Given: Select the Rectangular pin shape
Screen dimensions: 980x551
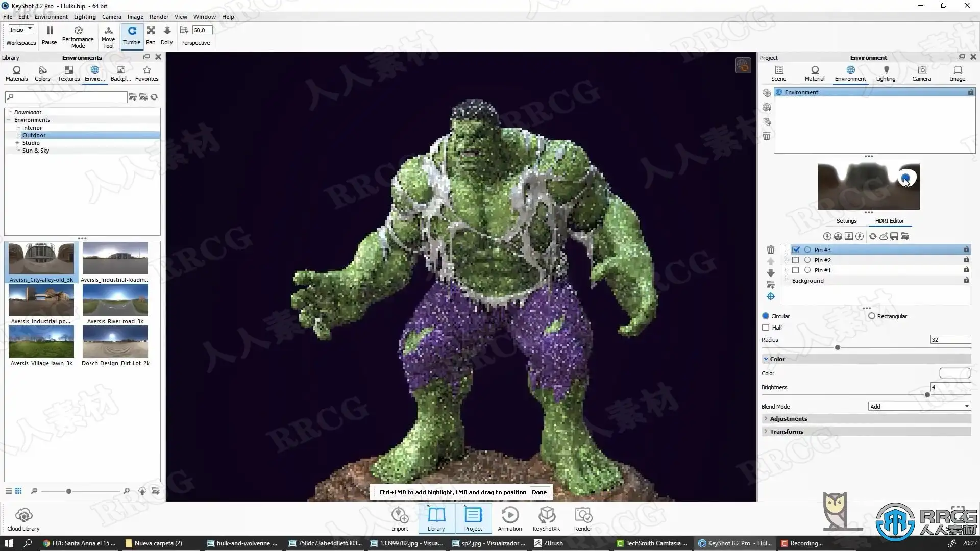Looking at the screenshot, I should coord(872,316).
